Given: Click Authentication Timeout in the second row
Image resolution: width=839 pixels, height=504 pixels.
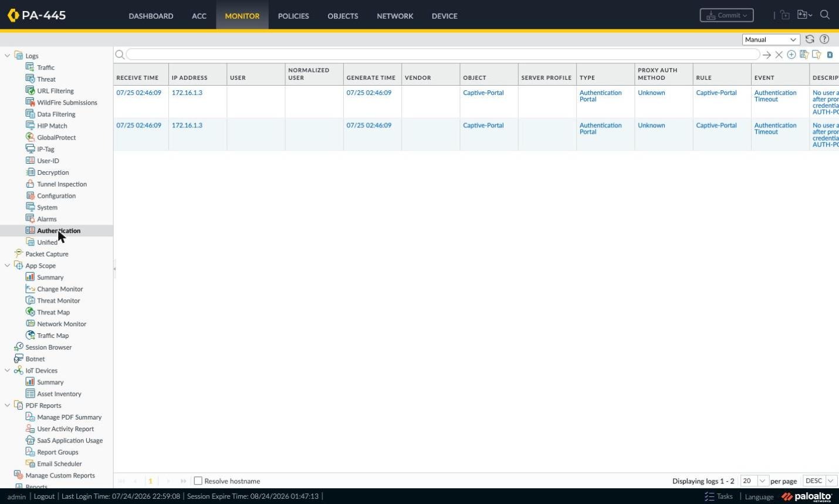Looking at the screenshot, I should tap(775, 128).
